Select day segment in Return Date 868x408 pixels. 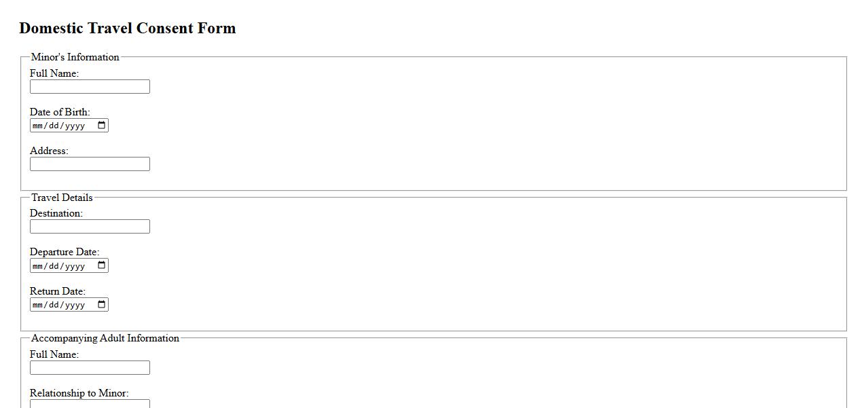[x=55, y=305]
